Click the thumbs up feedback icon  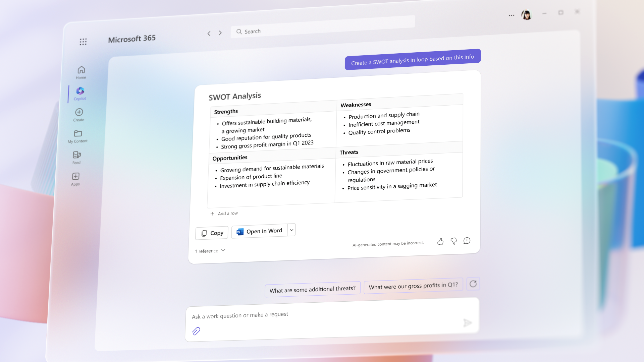(440, 241)
